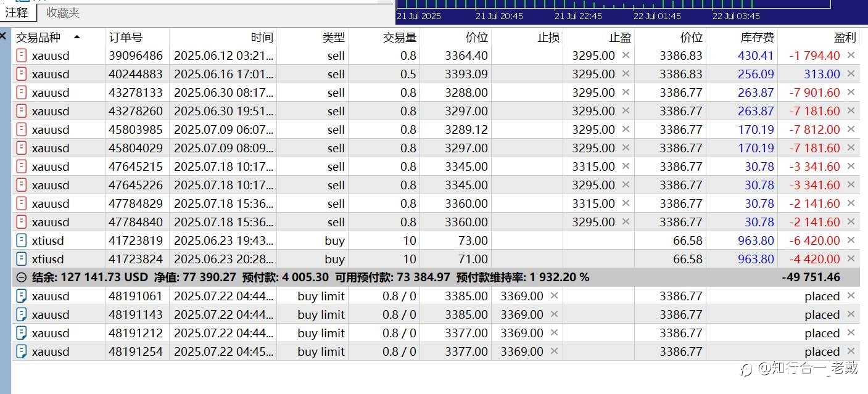Click buy icon for xtiusd order 41723824
The image size is (868, 394).
(22, 259)
